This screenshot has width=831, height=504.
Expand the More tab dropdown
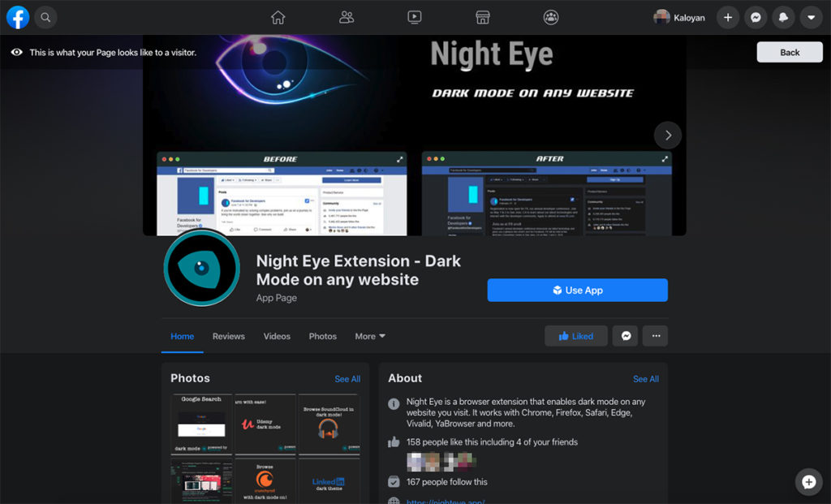tap(370, 336)
